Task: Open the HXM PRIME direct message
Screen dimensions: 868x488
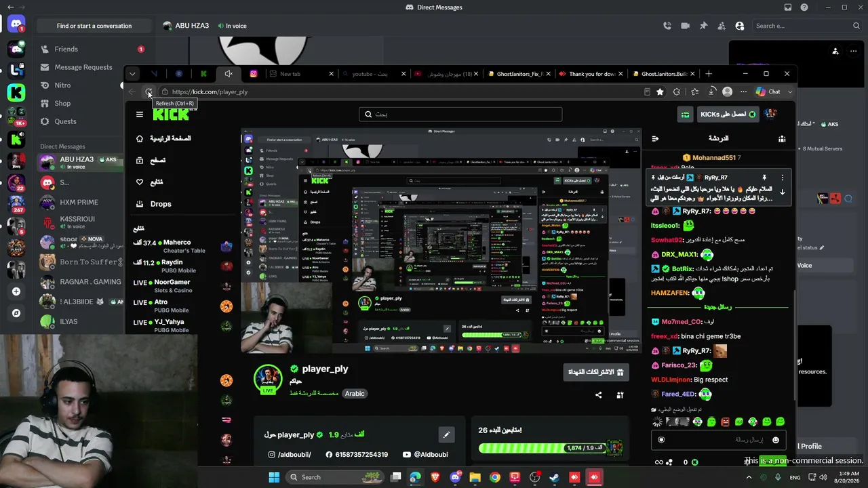Action: point(80,202)
